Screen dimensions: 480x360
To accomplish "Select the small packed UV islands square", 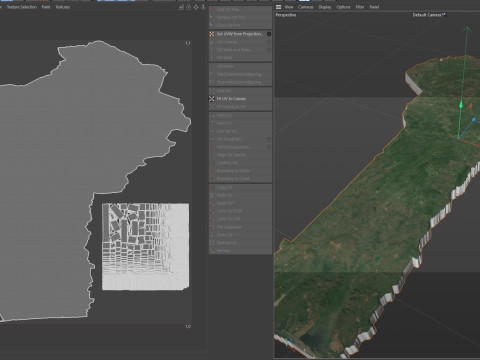I will 145,247.
